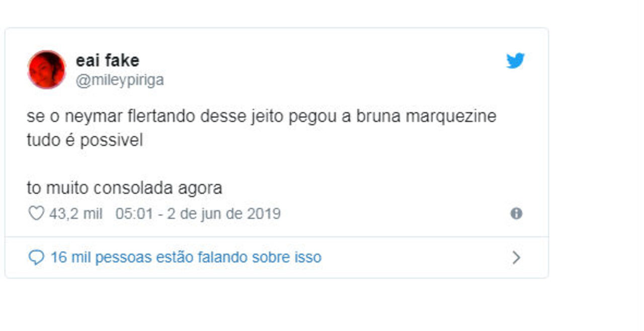Click the reply speech bubble icon
This screenshot has width=644, height=331.
click(x=36, y=258)
